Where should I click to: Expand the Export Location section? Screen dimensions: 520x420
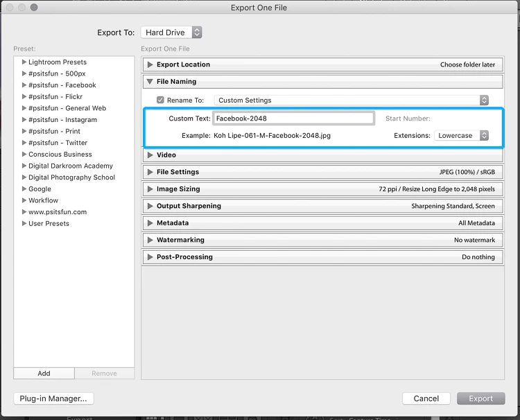click(x=150, y=64)
